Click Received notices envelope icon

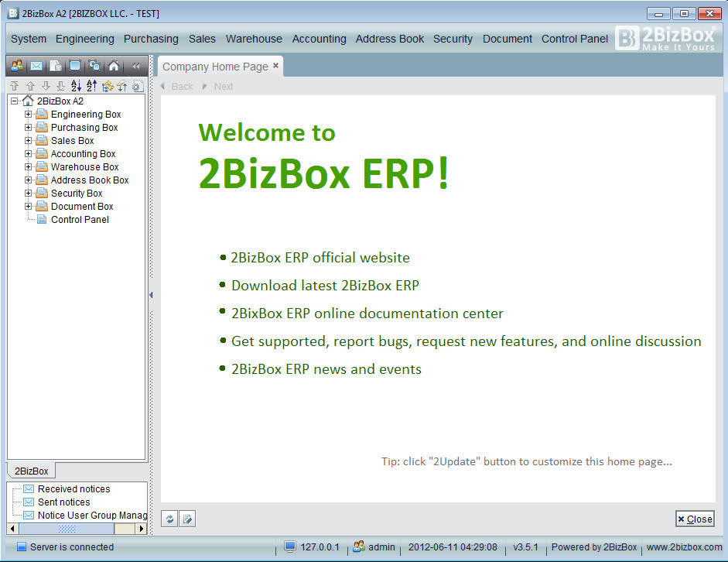(29, 488)
